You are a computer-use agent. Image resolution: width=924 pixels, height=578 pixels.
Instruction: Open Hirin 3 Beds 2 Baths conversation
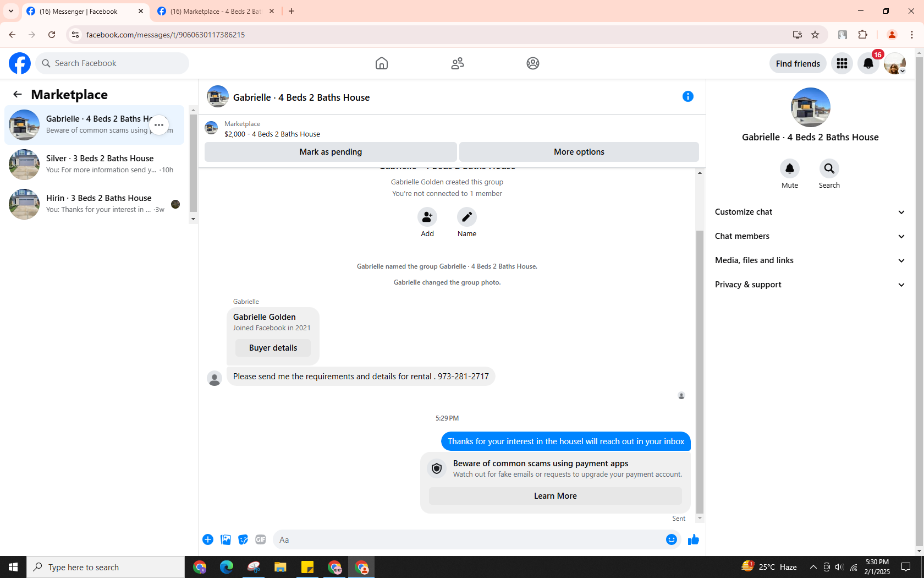[x=95, y=204]
